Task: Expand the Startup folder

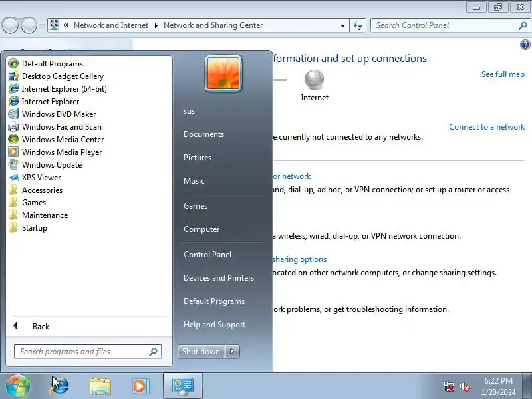Action: point(28,228)
